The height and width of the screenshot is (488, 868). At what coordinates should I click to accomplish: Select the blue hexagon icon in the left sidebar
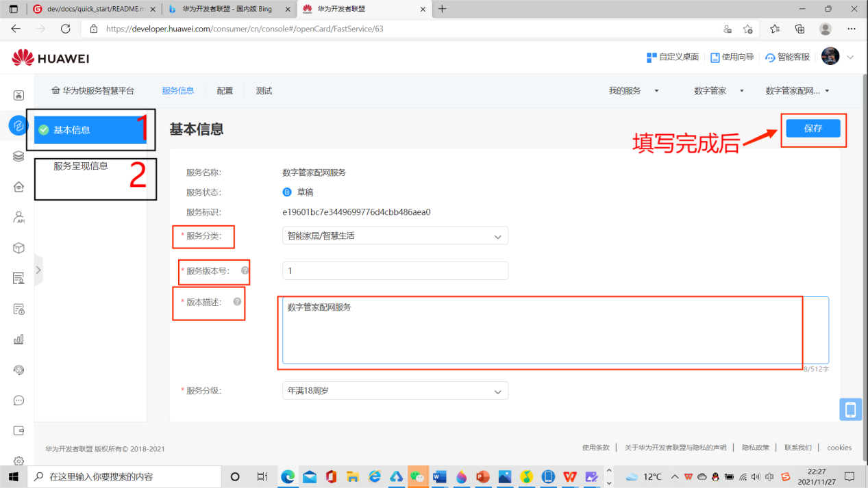coord(18,126)
